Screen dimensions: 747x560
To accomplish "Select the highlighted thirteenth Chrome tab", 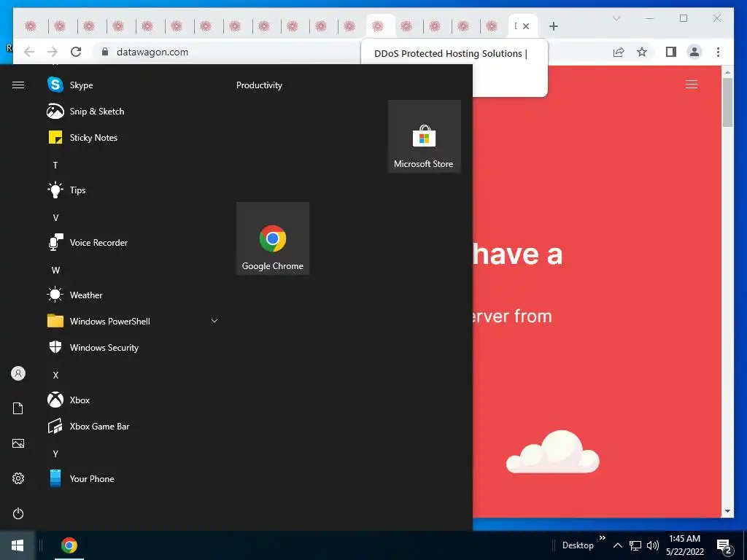I will [379, 26].
